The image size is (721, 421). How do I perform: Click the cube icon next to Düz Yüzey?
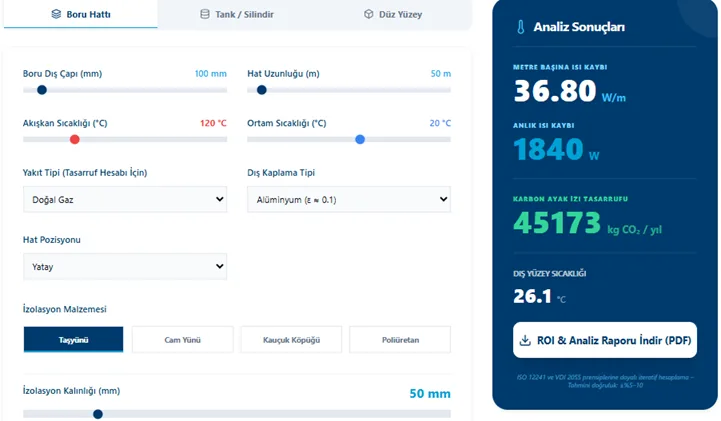(x=368, y=14)
